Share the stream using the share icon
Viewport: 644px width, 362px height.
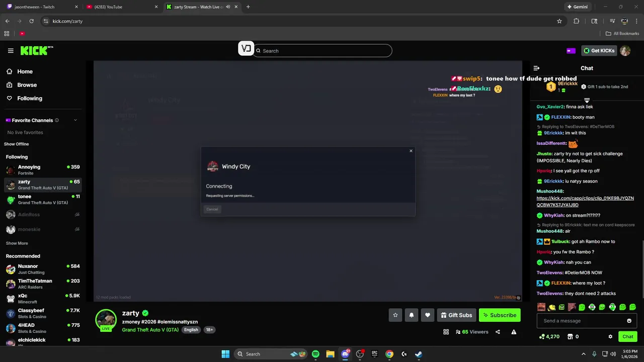[498, 332]
